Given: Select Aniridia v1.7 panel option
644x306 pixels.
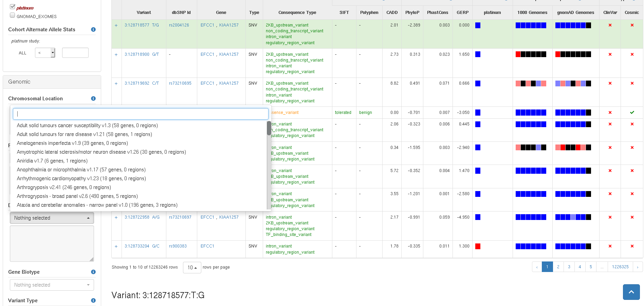Looking at the screenshot, I should (52, 161).
